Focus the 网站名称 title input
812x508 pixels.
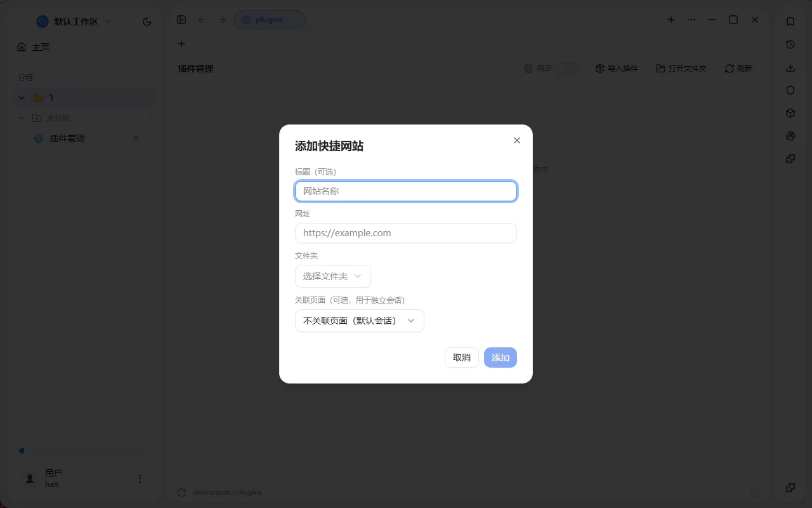[x=406, y=191]
